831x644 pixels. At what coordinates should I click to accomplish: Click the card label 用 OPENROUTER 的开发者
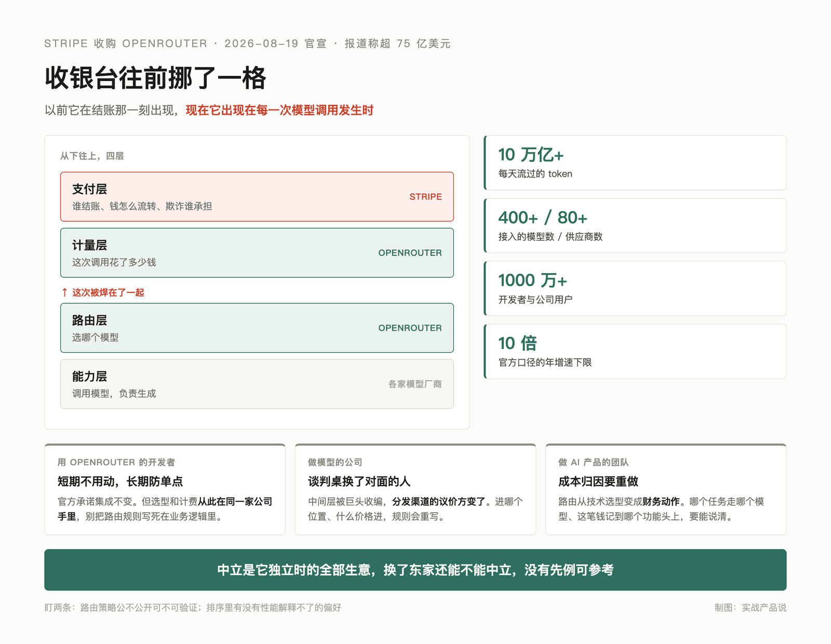pos(116,462)
